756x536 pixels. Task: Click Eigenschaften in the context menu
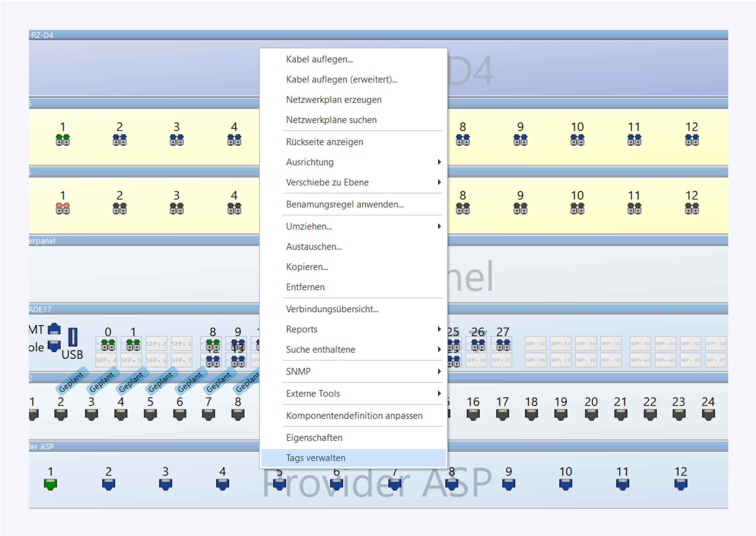click(x=314, y=438)
